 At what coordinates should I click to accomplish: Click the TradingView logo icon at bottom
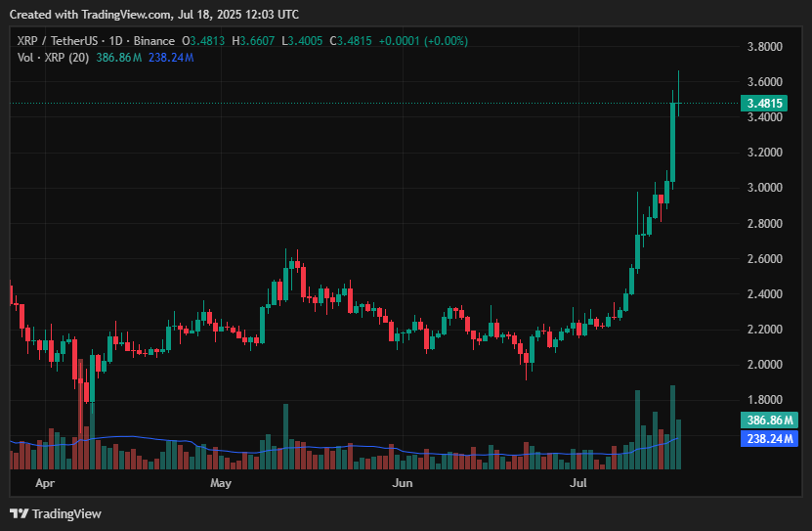(20, 513)
